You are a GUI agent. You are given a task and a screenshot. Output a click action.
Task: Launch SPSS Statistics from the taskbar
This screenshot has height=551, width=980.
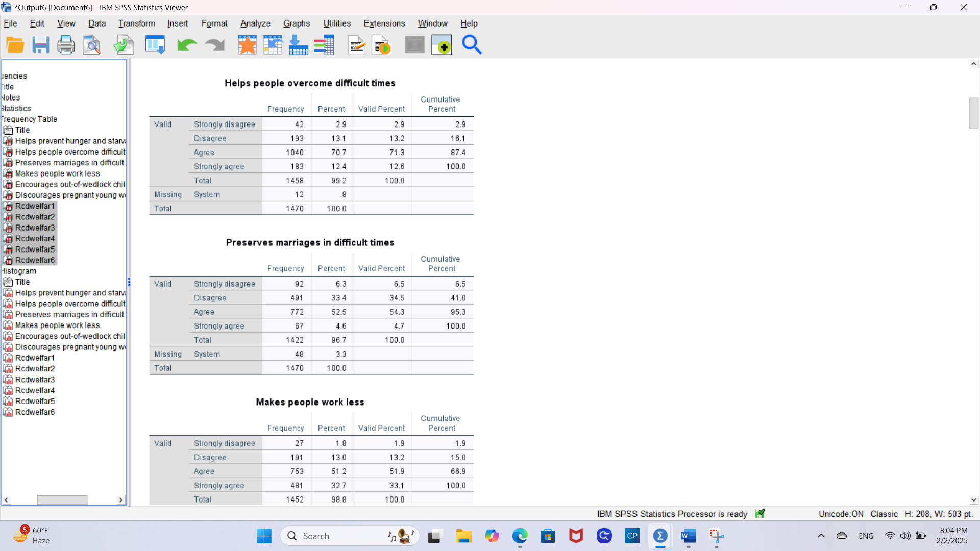coord(660,536)
